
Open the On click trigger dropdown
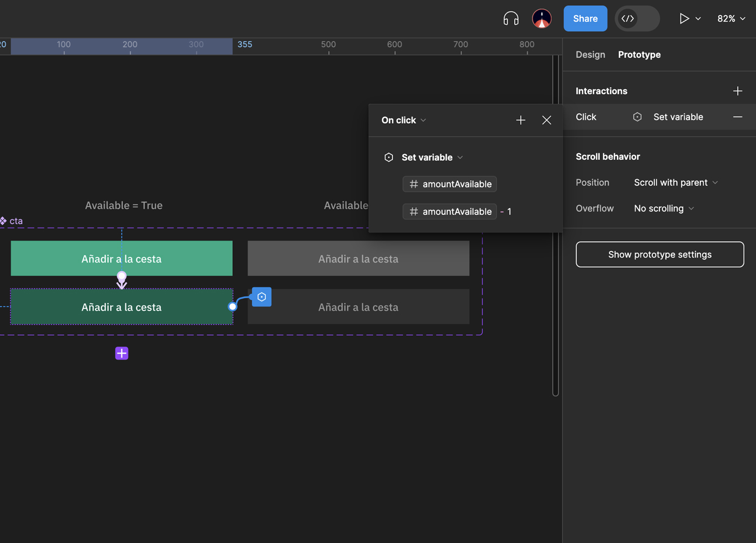(x=404, y=120)
